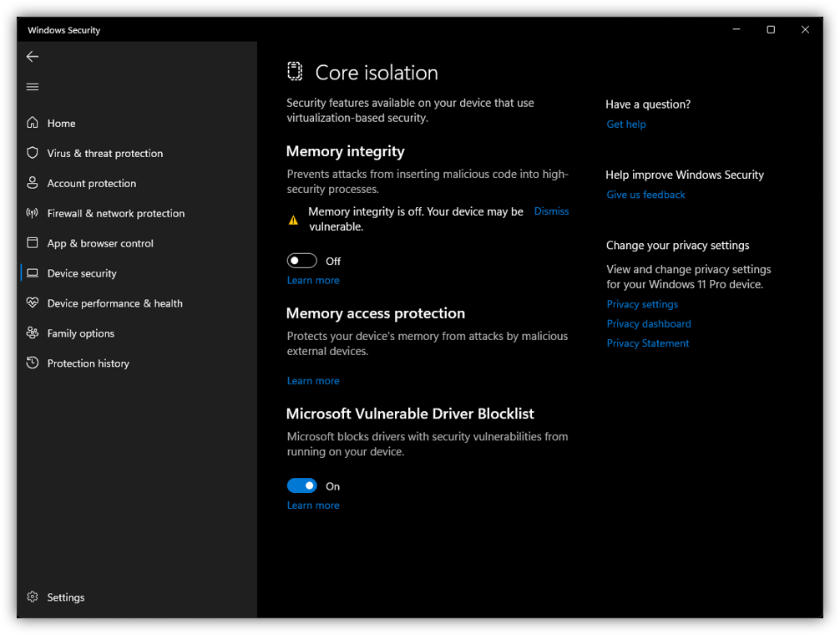Click the Home house icon
Screen dimensions: 840x635
(x=32, y=123)
